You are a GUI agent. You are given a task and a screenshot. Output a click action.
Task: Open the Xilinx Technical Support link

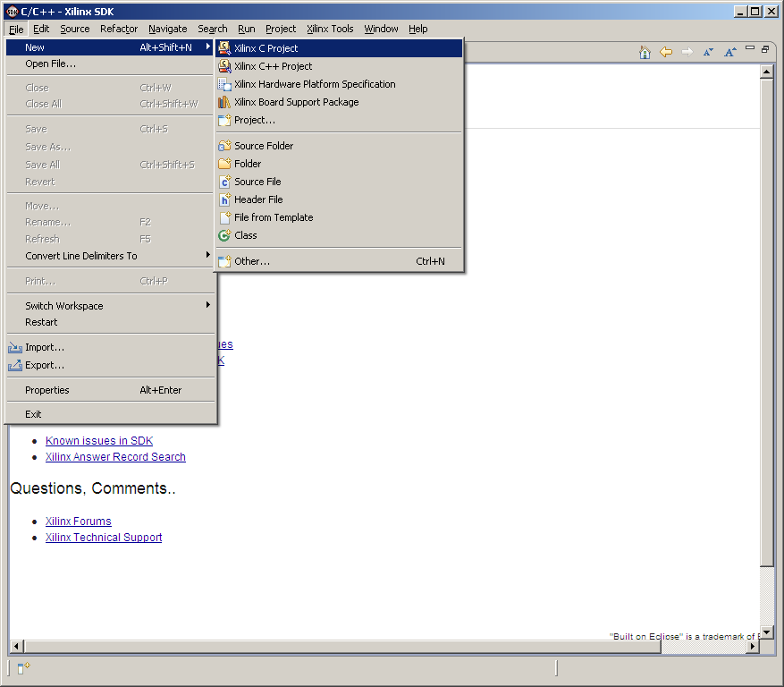point(104,538)
